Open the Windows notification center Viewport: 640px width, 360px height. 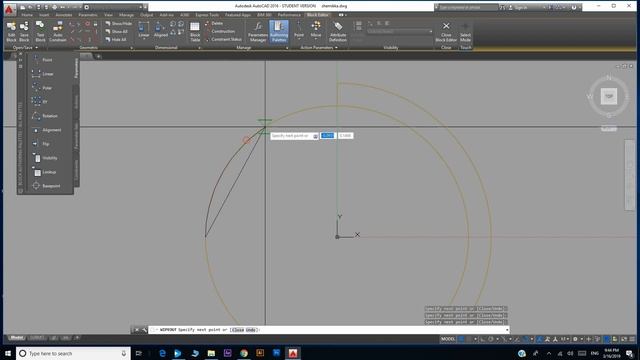pyautogui.click(x=630, y=353)
